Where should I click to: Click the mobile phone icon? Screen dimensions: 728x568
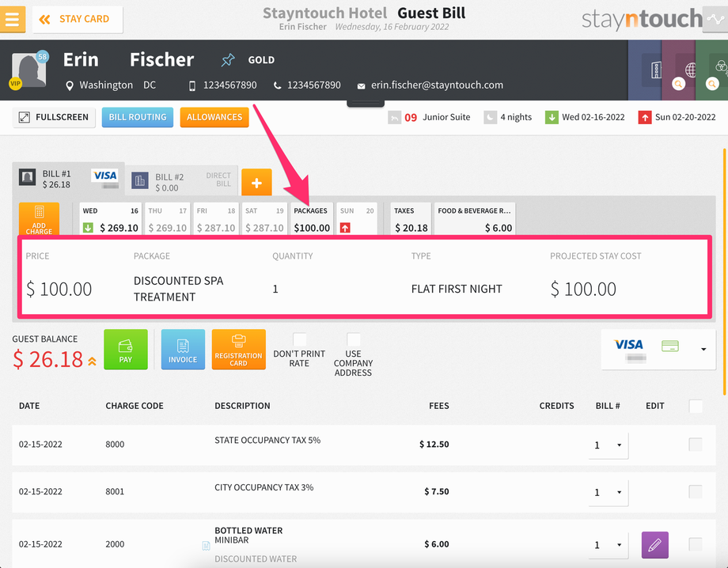click(x=192, y=85)
